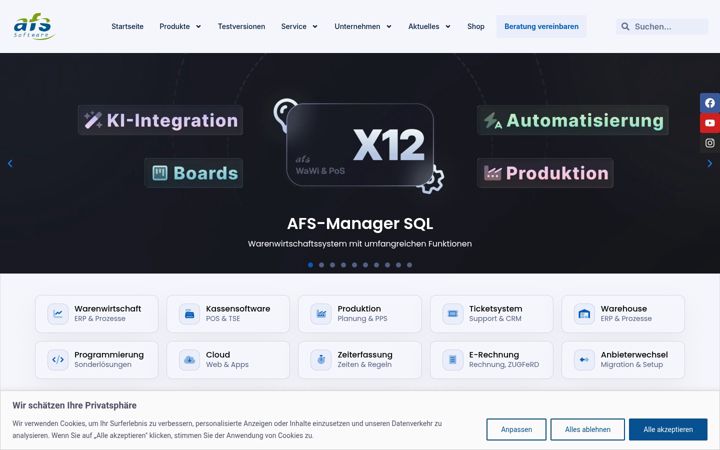Click the Anbieterwechsel arrows icon

584,360
